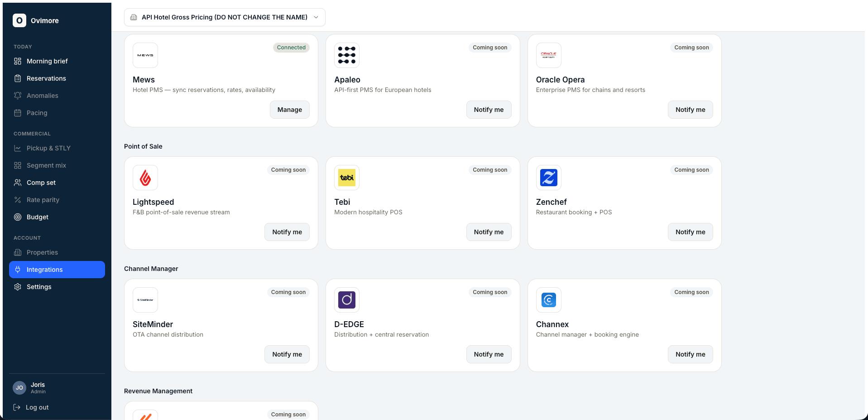
Task: Go to Rate parity
Action: (57, 200)
